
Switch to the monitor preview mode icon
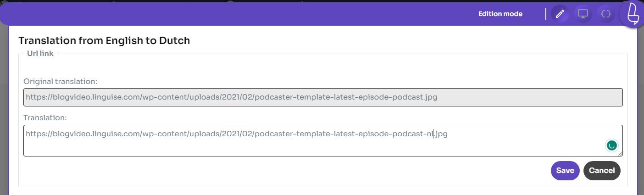point(583,14)
